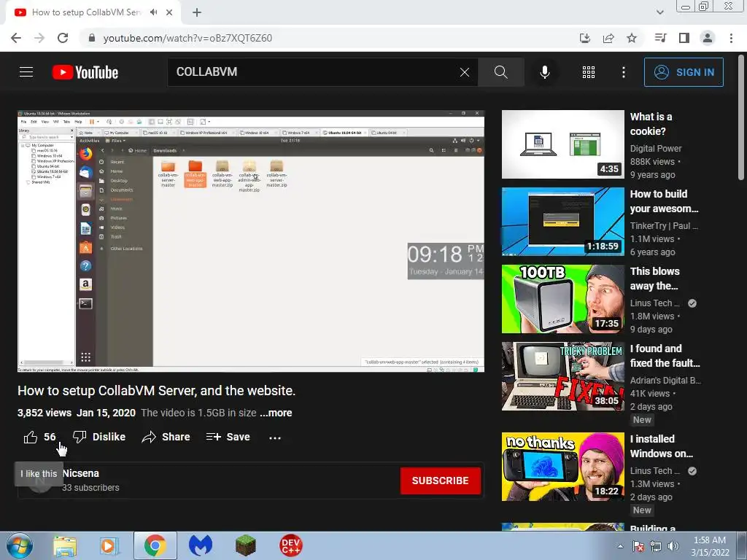
Task: Click the SIGN IN button
Action: 684,72
